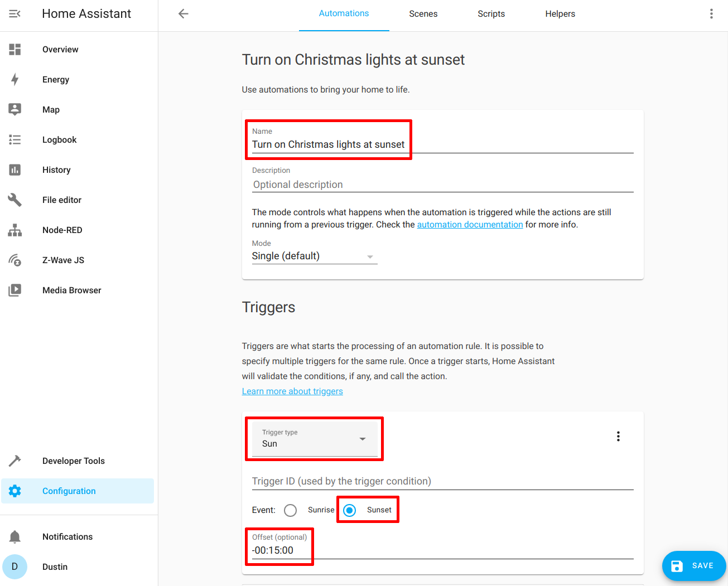Switch to the Scripts tab
Image resolution: width=728 pixels, height=586 pixels.
[x=491, y=14]
